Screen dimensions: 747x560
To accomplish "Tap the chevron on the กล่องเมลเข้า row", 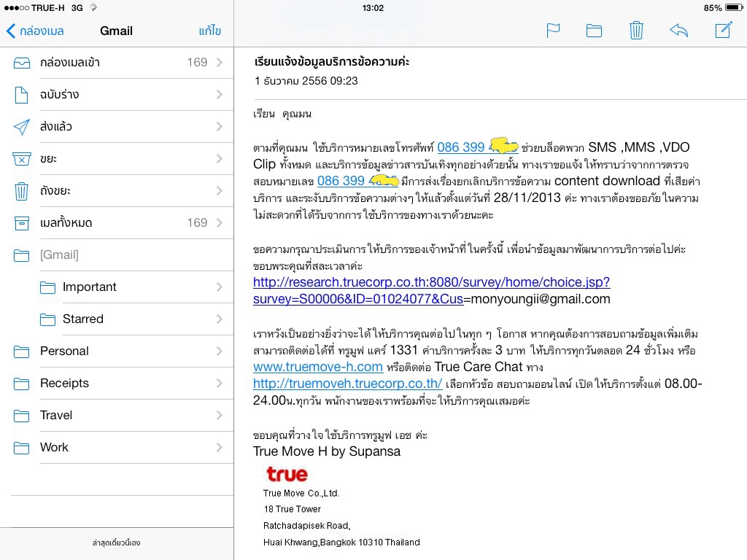I will tap(219, 63).
